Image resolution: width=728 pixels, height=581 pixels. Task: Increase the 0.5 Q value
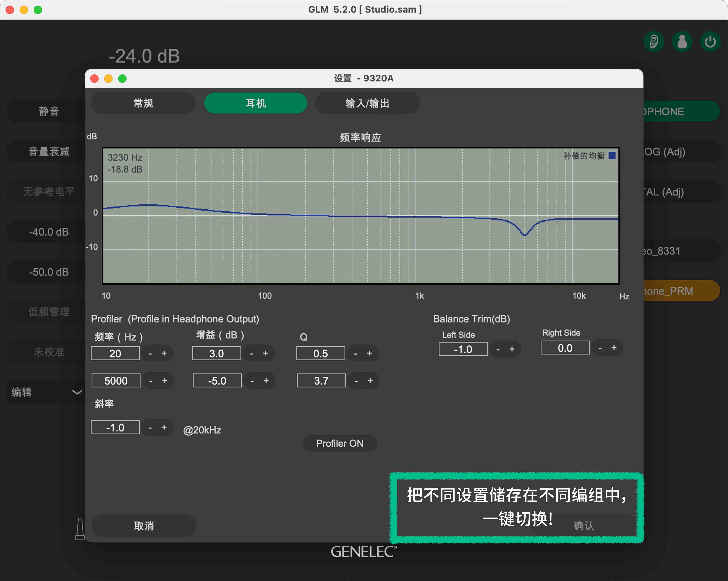[x=369, y=353]
